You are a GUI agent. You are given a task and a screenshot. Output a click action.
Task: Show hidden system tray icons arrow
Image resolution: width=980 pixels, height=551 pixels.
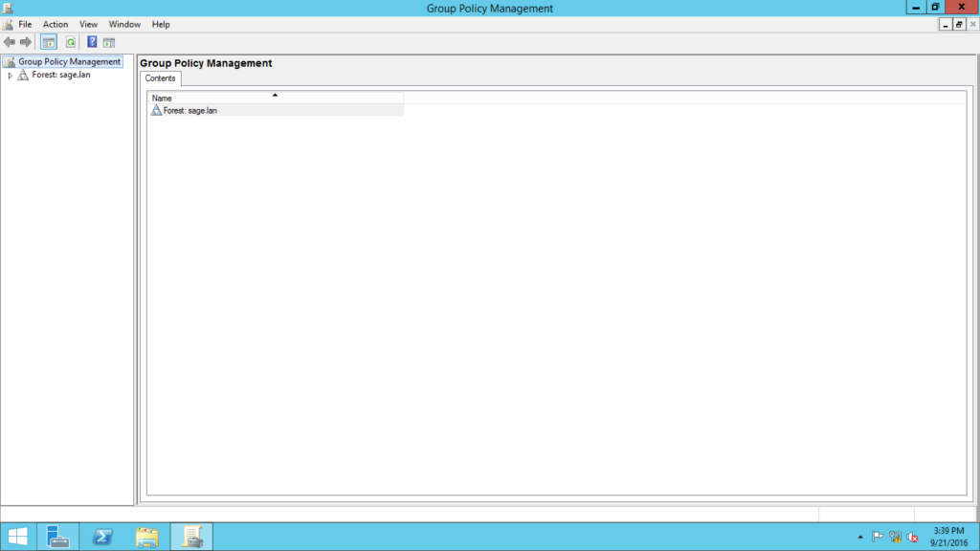[x=859, y=538]
